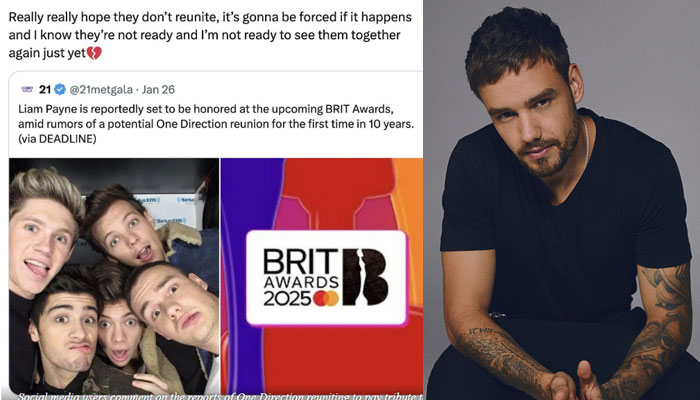The width and height of the screenshot is (700, 400).
Task: Click the (via DEADLINE) attribution text
Action: tap(57, 139)
